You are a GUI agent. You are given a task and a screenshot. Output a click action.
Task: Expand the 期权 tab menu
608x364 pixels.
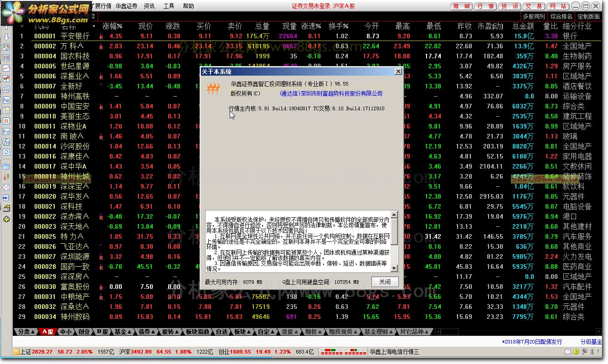point(314,332)
